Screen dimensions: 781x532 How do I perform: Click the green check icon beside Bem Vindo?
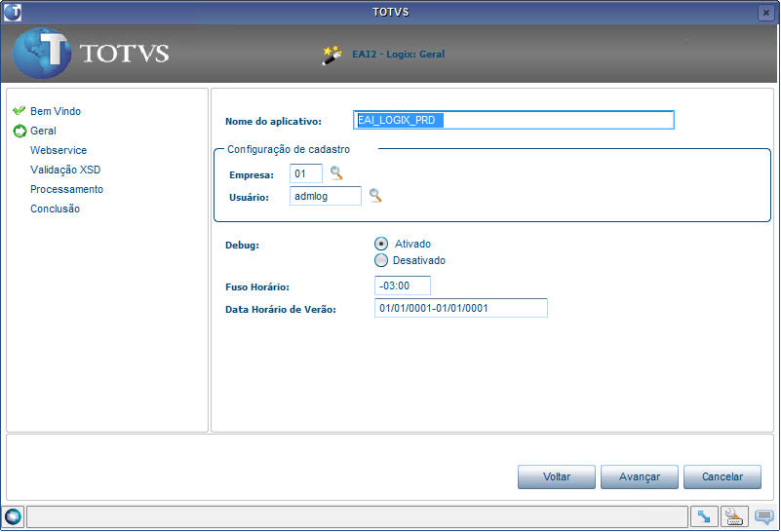pos(19,110)
